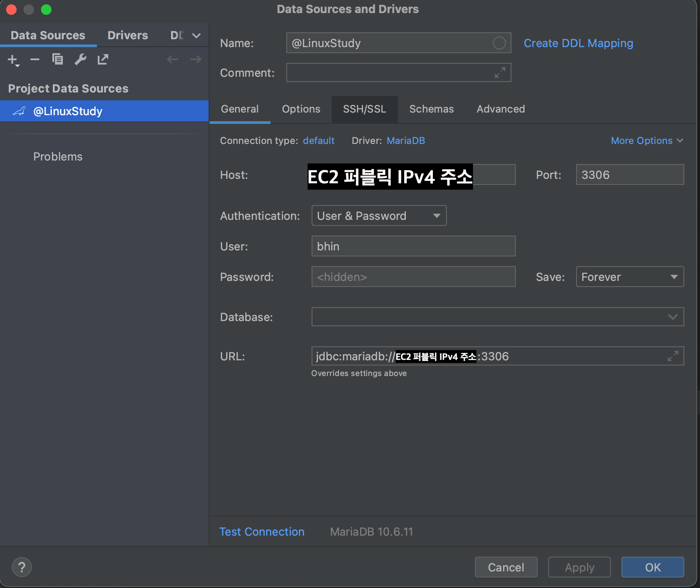Open the Drivers tab
The width and height of the screenshot is (700, 588).
pos(127,35)
